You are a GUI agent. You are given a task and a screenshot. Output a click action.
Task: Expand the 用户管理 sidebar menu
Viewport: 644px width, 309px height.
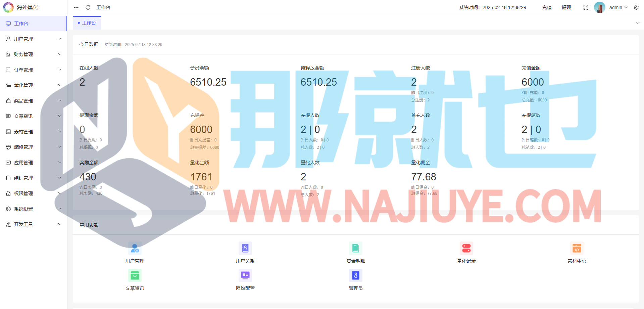[x=34, y=39]
